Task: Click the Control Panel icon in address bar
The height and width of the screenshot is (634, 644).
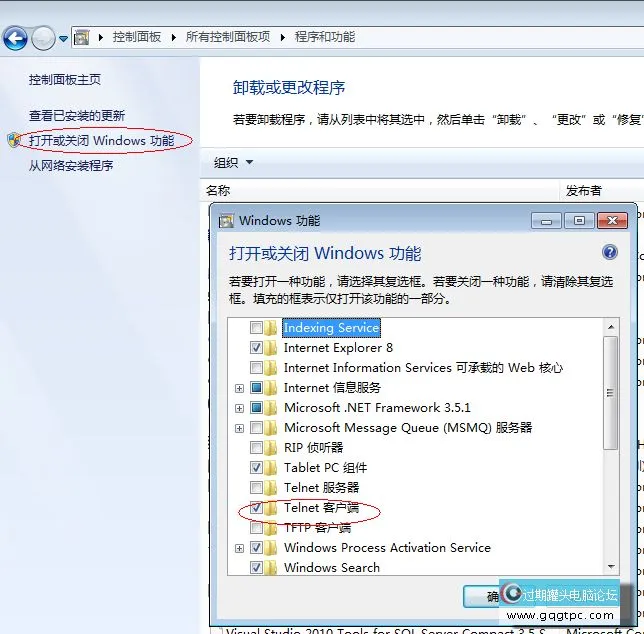Action: tap(81, 37)
